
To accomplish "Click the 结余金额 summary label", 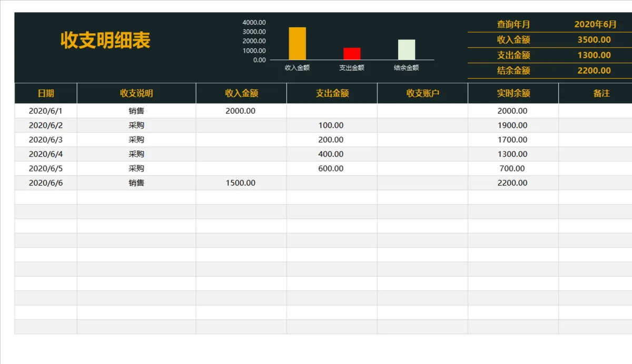I will click(513, 70).
